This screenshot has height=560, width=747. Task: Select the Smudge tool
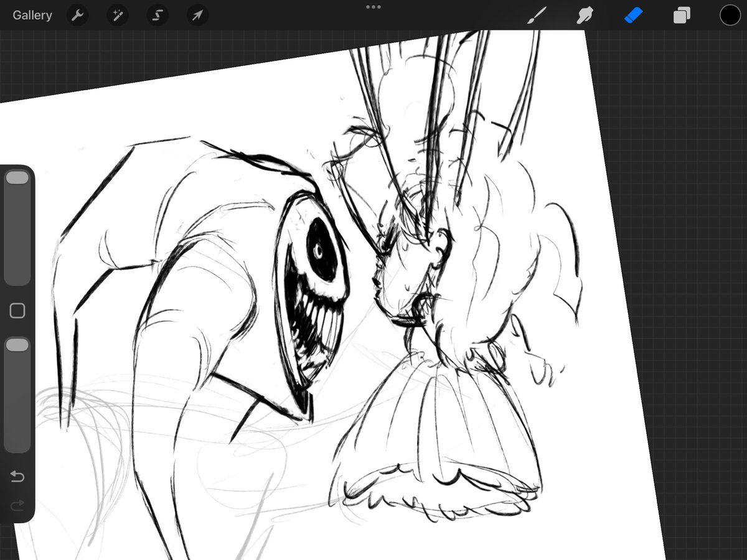click(x=584, y=16)
